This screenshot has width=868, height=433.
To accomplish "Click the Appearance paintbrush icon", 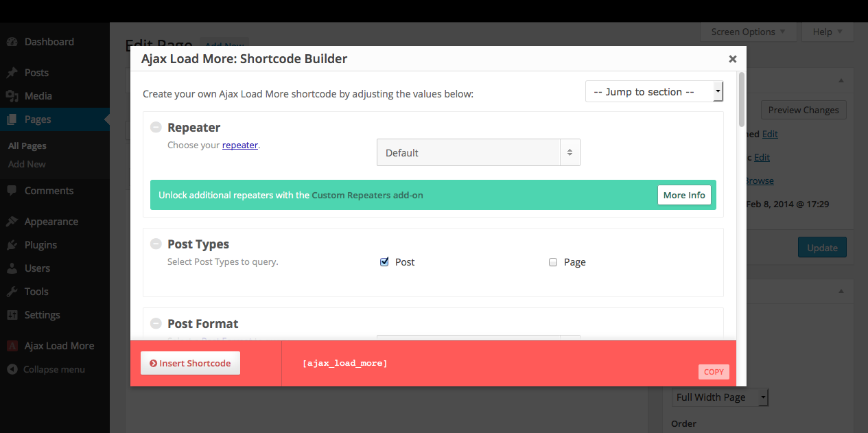I will 12,222.
